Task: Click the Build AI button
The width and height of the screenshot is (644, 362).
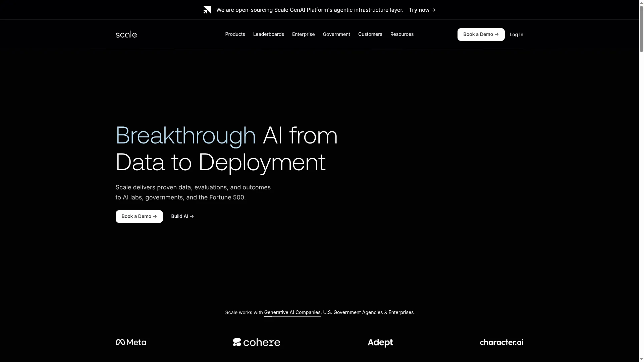Action: pyautogui.click(x=182, y=216)
